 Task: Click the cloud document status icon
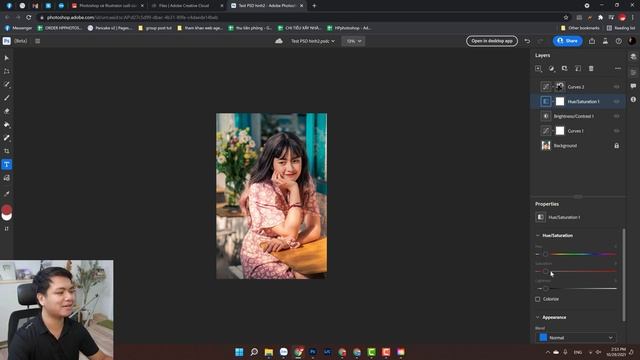coord(279,41)
